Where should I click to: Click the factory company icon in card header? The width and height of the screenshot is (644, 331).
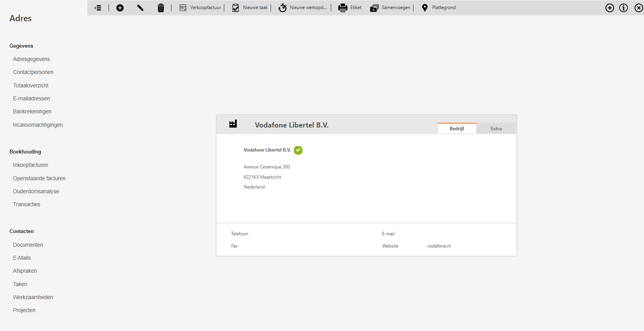click(233, 124)
